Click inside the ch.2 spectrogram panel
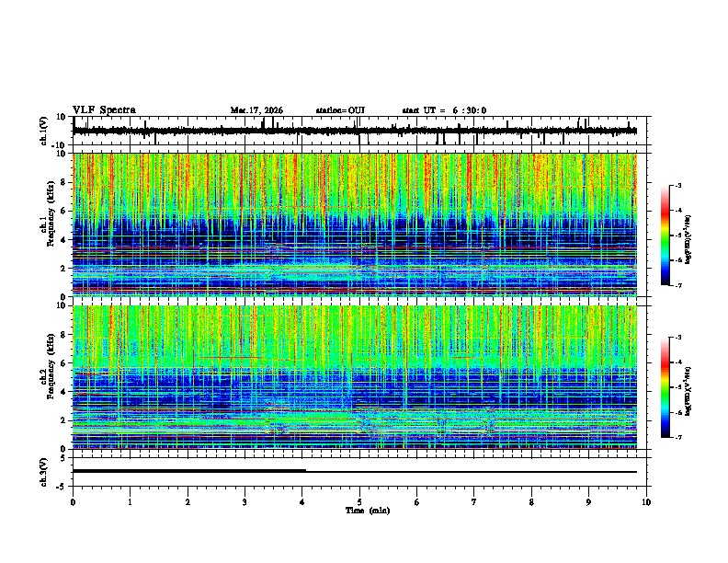Image resolution: width=728 pixels, height=563 pixels. [355, 377]
